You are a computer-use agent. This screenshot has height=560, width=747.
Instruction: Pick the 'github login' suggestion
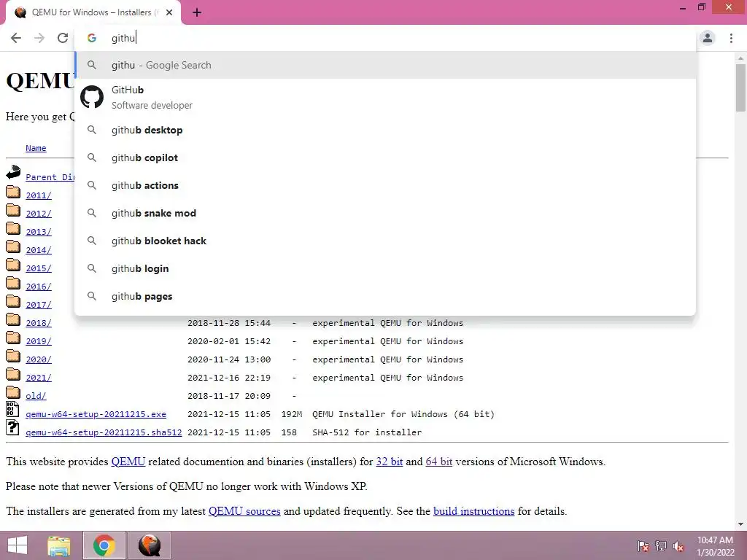[x=385, y=268]
